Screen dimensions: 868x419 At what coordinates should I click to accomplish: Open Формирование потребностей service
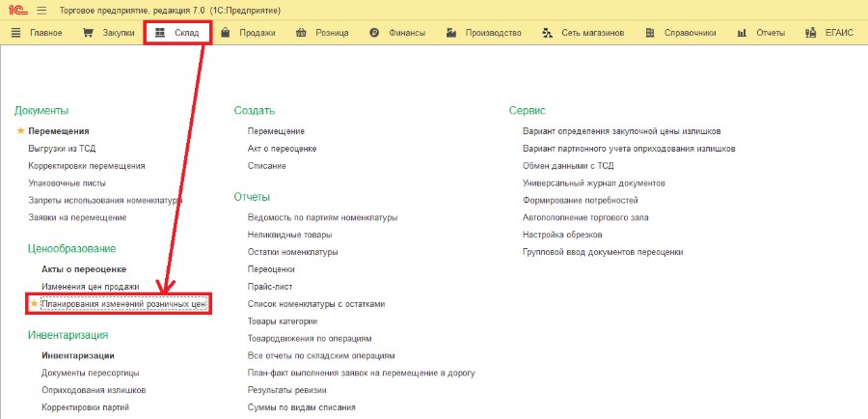click(581, 200)
